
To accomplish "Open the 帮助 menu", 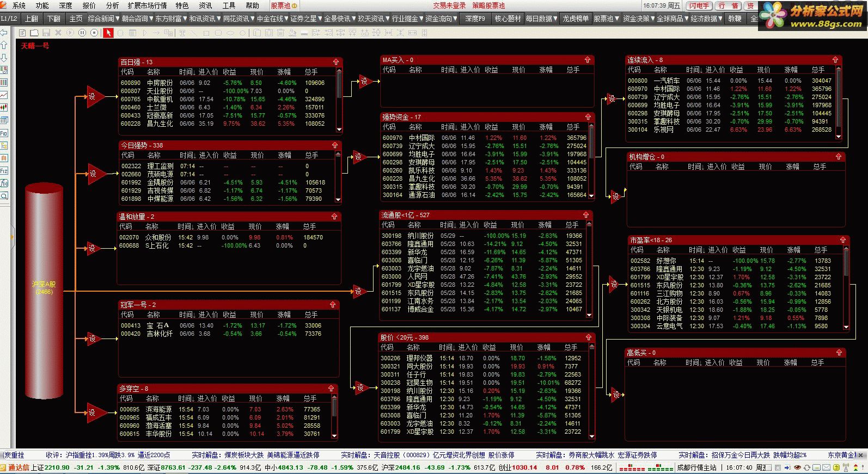I will coord(252,5).
